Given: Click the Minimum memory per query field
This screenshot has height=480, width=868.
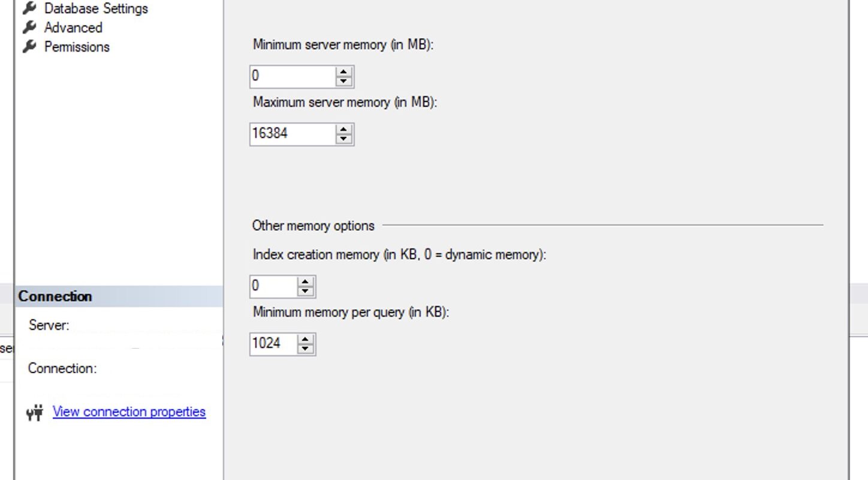Looking at the screenshot, I should point(273,344).
